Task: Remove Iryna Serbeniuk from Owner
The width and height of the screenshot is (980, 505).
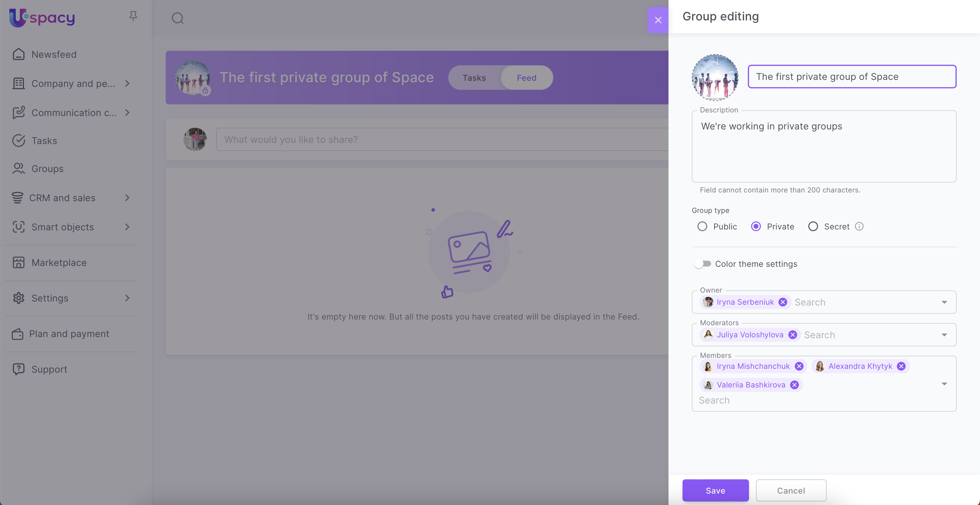Action: click(783, 302)
